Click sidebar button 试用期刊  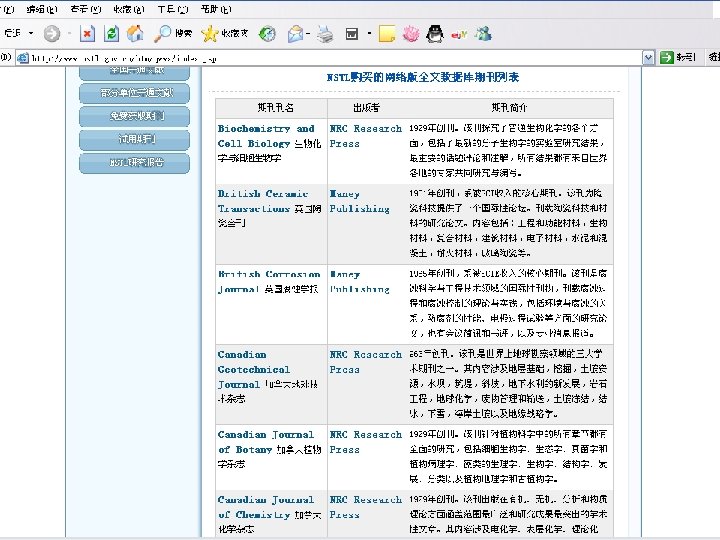pos(135,139)
